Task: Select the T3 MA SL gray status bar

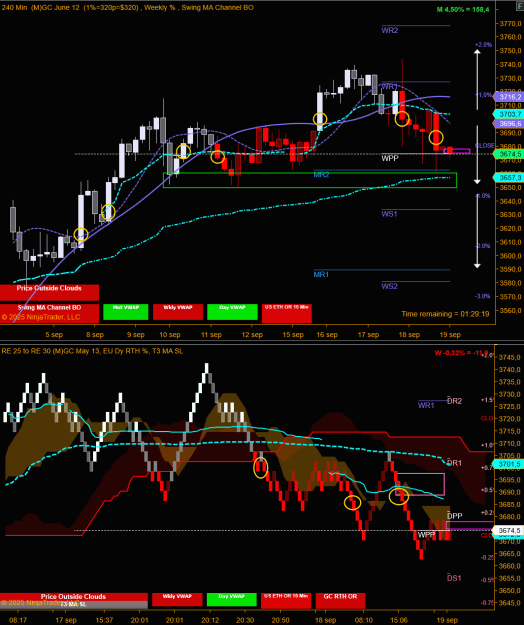Action: (74, 604)
